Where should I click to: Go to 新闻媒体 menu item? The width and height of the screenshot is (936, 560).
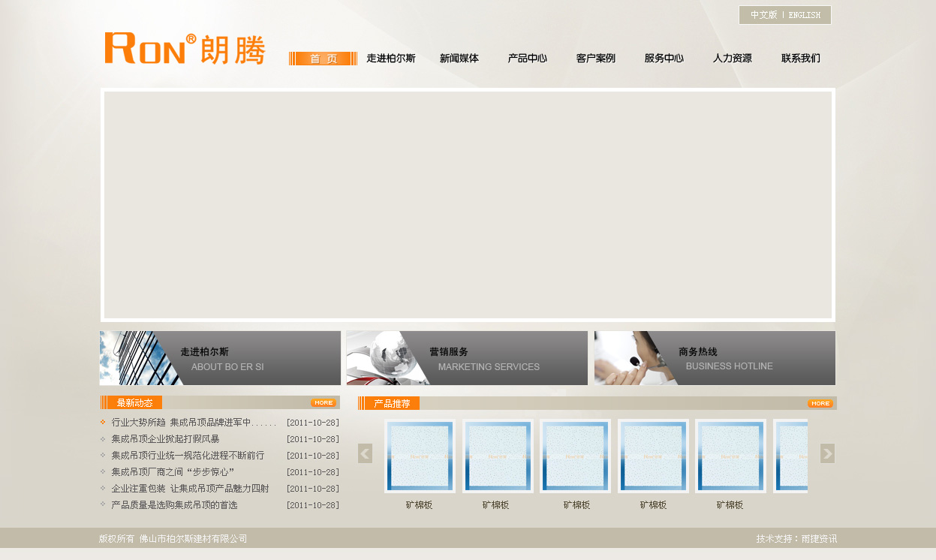click(x=459, y=59)
